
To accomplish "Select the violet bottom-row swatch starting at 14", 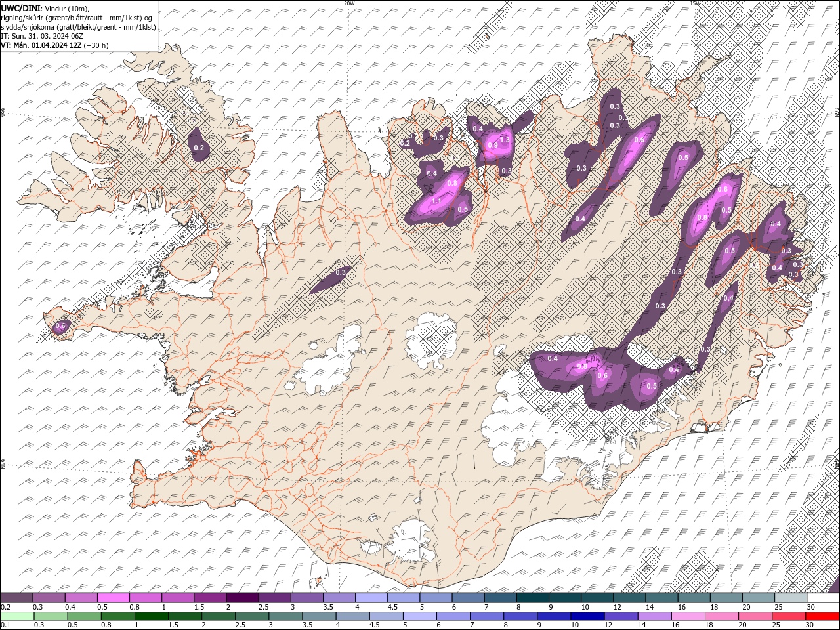I will tap(654, 616).
